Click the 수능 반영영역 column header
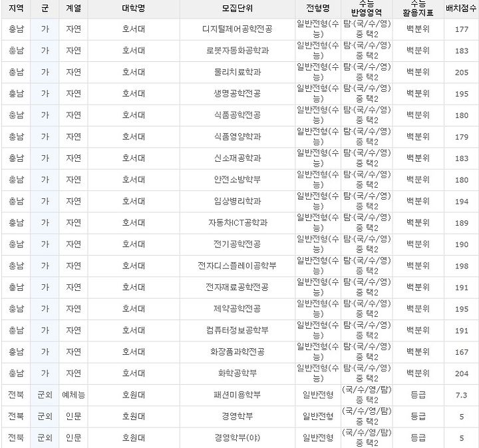 pos(367,8)
